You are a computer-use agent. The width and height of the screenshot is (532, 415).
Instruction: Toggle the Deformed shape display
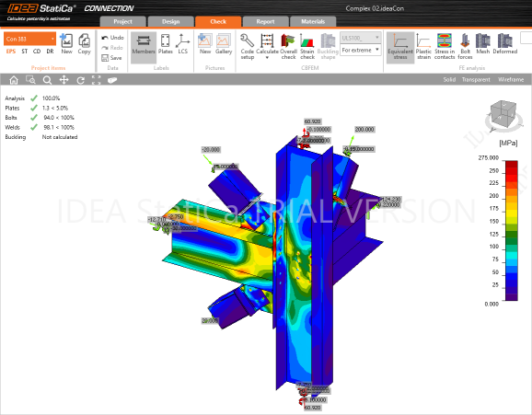pyautogui.click(x=505, y=44)
